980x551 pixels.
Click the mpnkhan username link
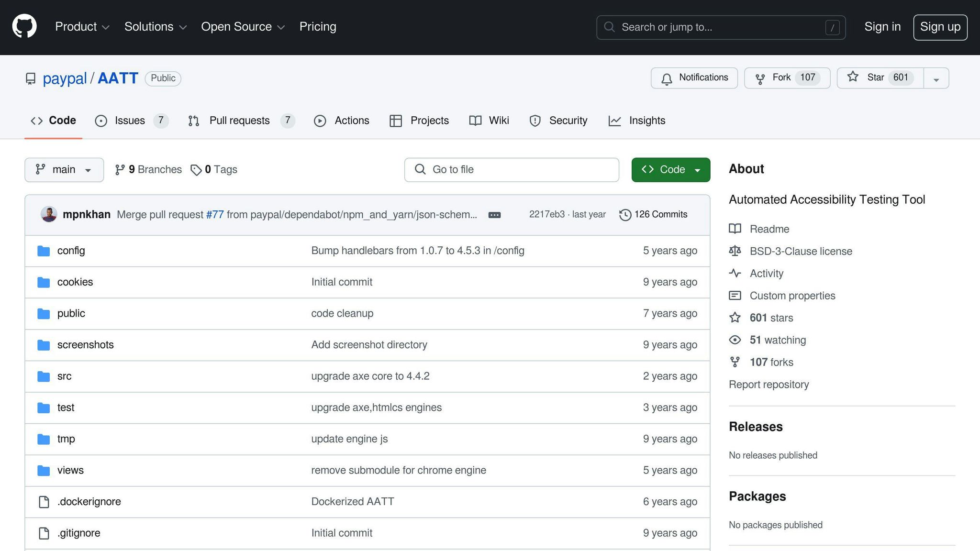86,215
